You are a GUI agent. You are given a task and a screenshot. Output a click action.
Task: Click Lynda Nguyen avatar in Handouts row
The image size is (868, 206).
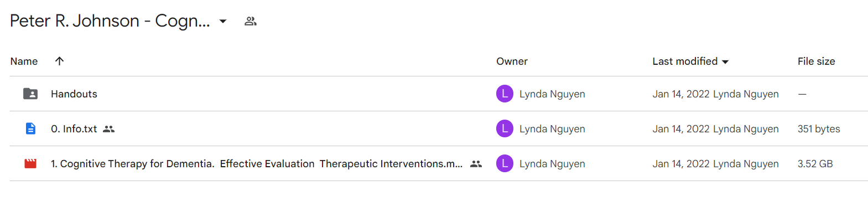[x=505, y=94]
